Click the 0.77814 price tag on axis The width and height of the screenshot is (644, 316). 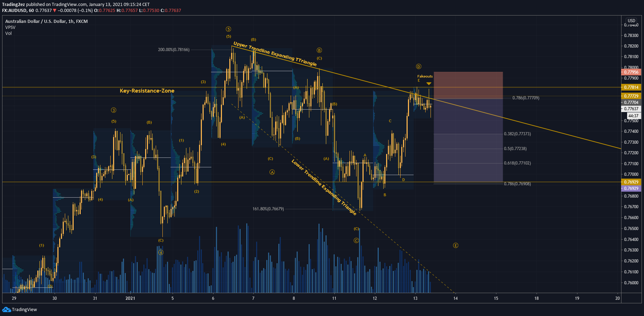click(x=631, y=87)
